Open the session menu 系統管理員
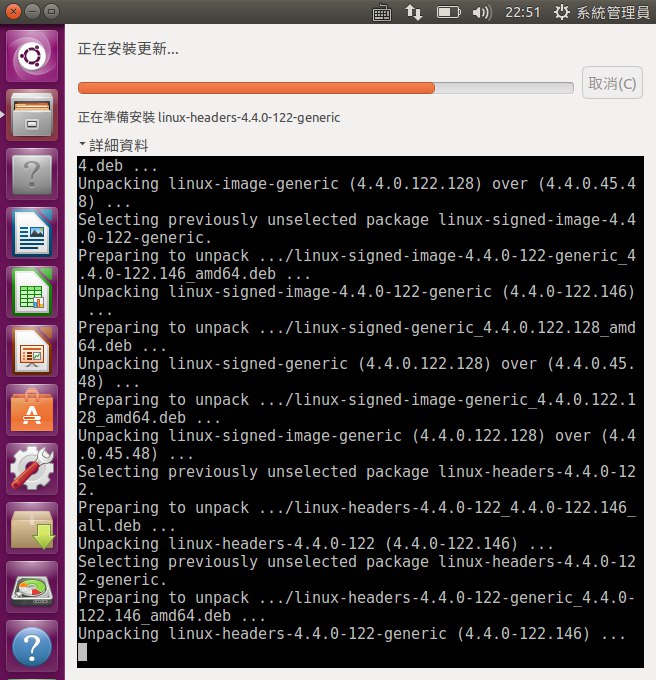The width and height of the screenshot is (656, 680). coord(602,12)
